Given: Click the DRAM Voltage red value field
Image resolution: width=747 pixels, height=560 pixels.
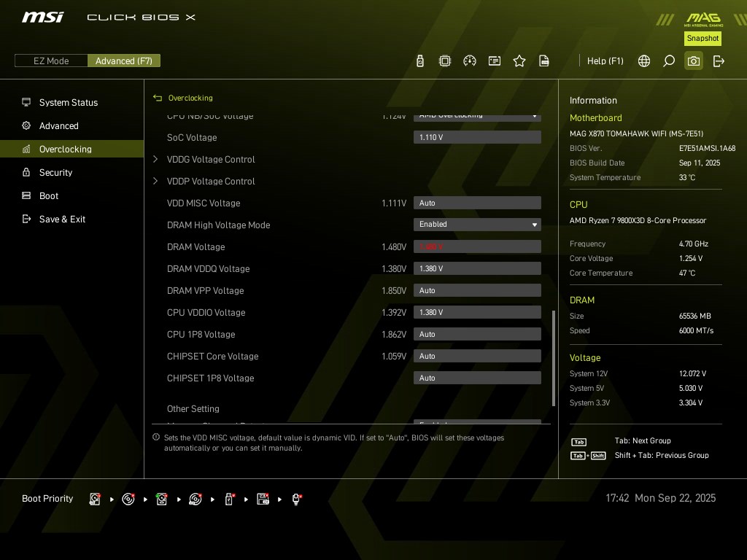Looking at the screenshot, I should (477, 246).
